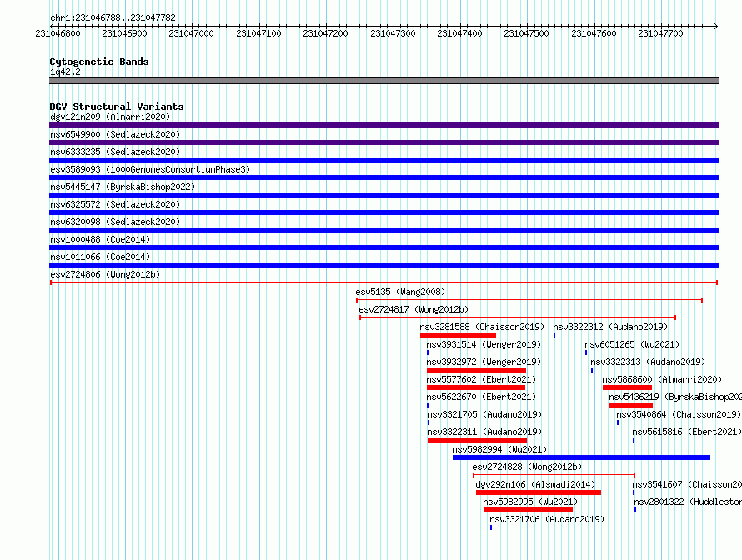Click the 231047600 ruler position
742x560 pixels.
594,33
